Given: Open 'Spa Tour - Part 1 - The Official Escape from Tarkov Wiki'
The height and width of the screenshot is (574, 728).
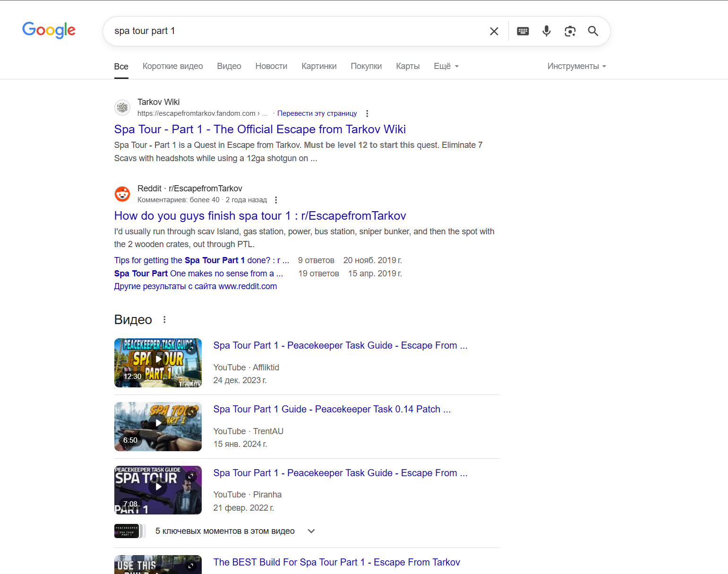Looking at the screenshot, I should 260,129.
